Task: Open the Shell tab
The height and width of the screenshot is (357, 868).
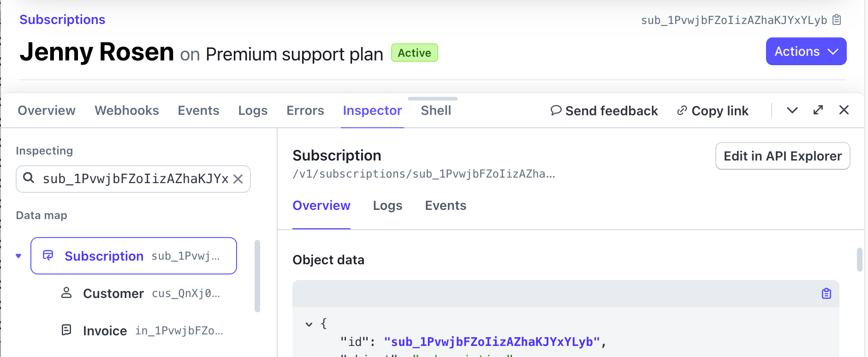Action: click(436, 111)
